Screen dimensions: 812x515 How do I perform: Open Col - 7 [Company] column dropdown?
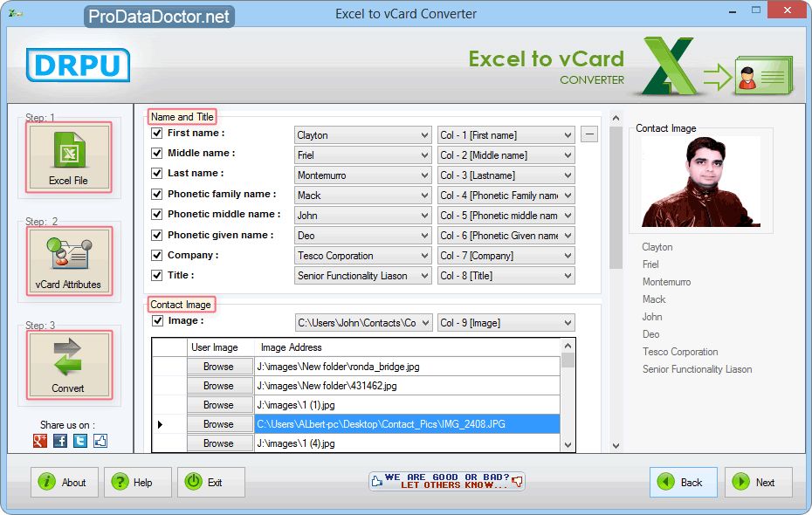506,256
